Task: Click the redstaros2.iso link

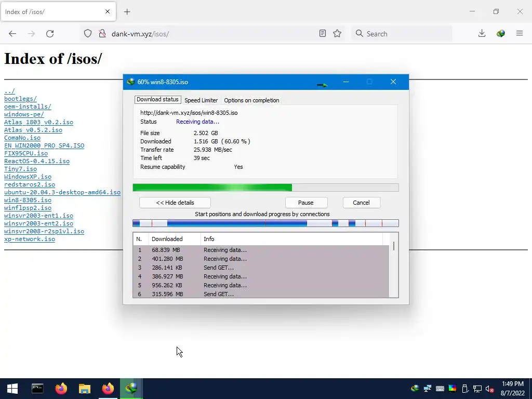Action: point(30,184)
